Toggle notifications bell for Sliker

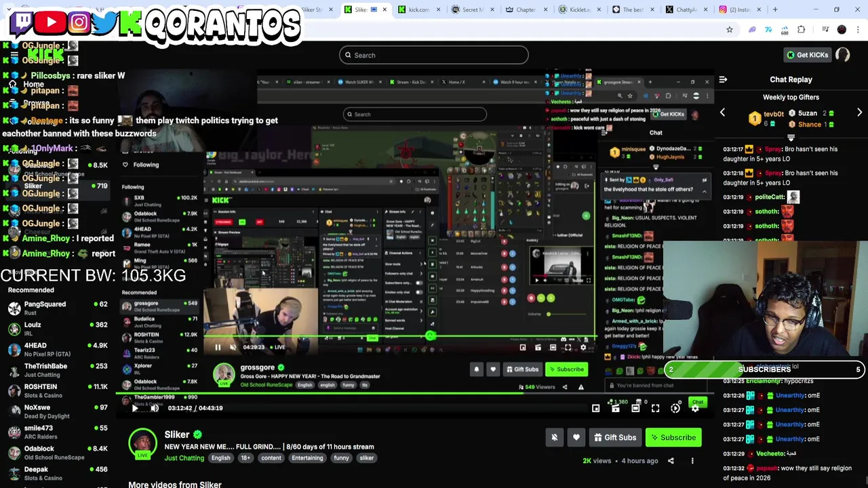click(x=554, y=437)
